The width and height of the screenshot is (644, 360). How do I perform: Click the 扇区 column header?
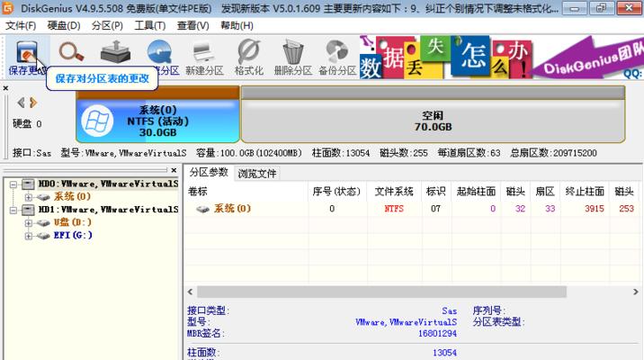coord(545,191)
